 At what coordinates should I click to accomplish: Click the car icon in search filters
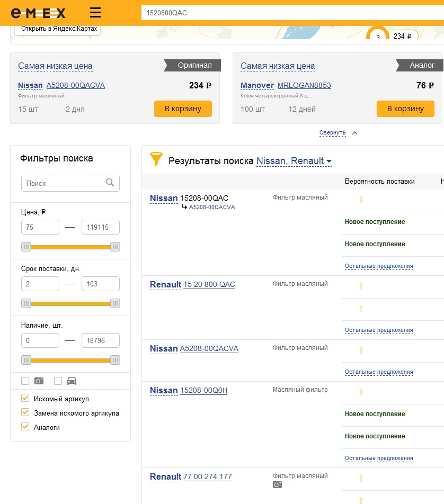pyautogui.click(x=72, y=381)
